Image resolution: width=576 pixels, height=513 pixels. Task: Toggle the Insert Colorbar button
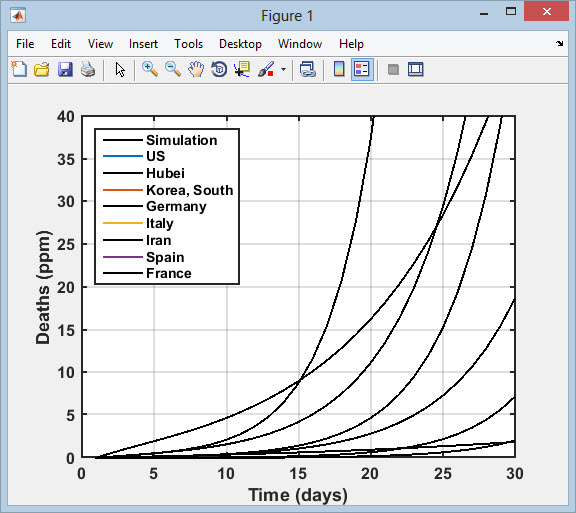[x=339, y=69]
